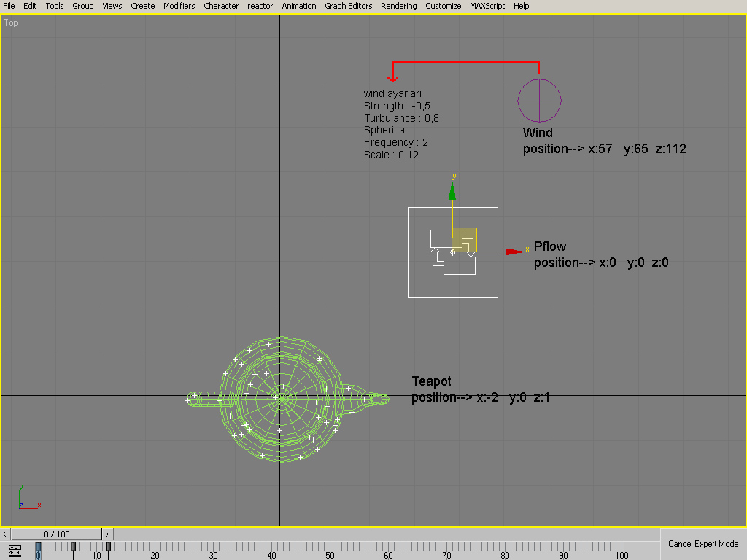Select the keyframe at frame 12

[108, 546]
